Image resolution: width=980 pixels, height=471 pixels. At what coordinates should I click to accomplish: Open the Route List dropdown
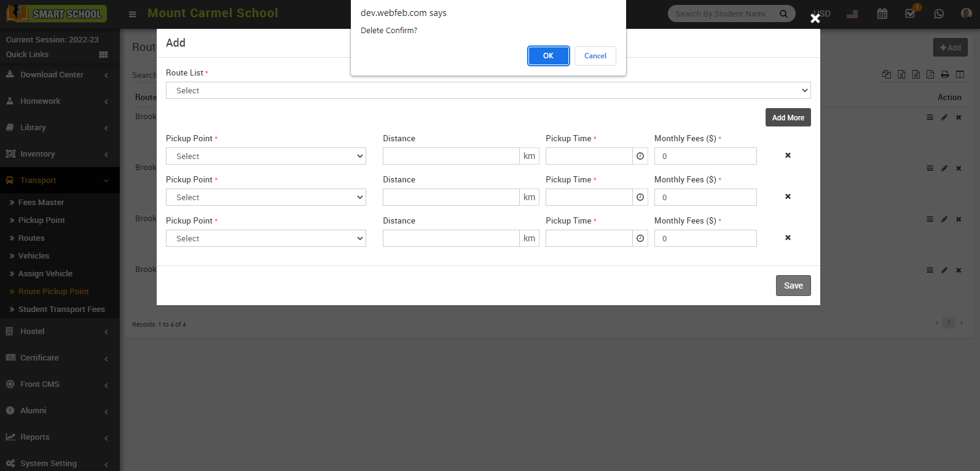[x=488, y=90]
